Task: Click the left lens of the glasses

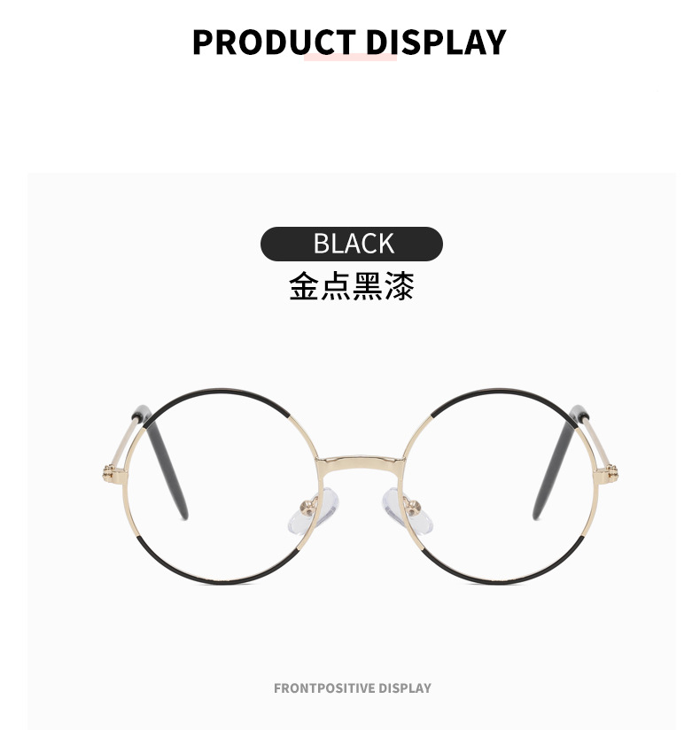Action: click(222, 485)
